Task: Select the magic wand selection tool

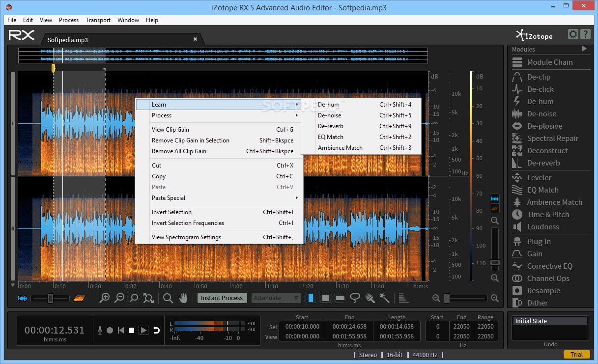Action: coord(384,298)
